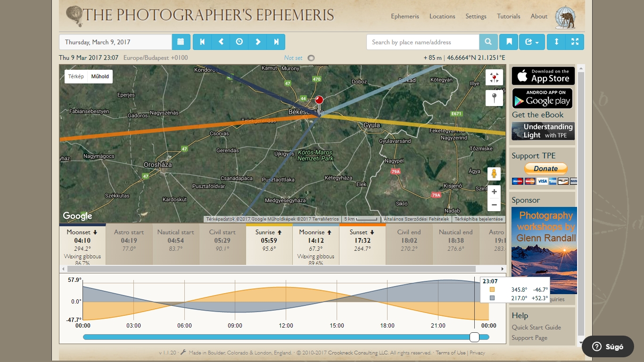
Task: Open the Locations menu
Action: pos(442,16)
